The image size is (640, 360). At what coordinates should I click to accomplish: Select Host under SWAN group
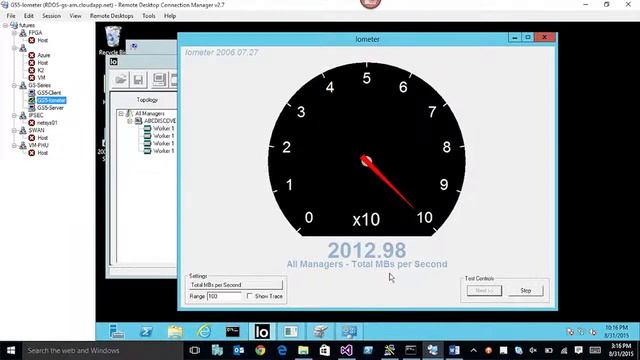pyautogui.click(x=42, y=138)
